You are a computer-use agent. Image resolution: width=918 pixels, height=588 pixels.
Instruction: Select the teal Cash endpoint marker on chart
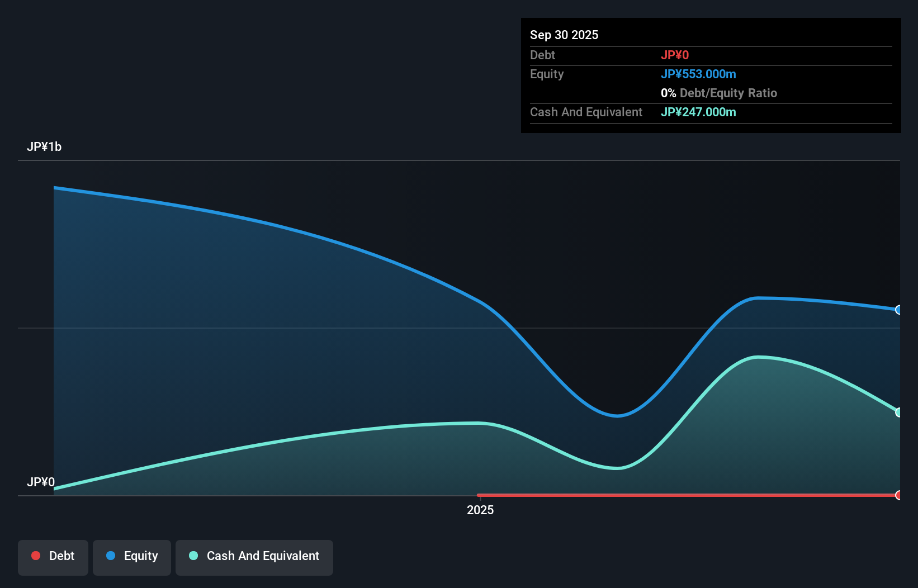898,412
